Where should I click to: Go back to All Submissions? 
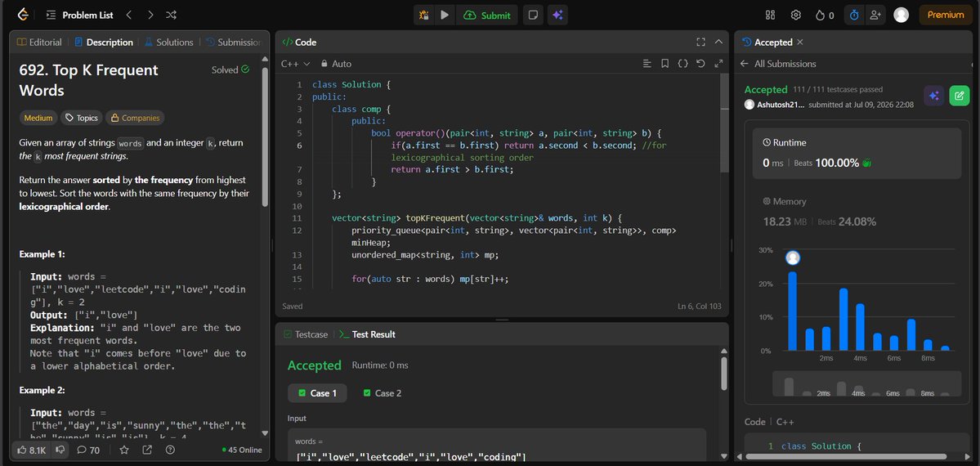pos(778,64)
